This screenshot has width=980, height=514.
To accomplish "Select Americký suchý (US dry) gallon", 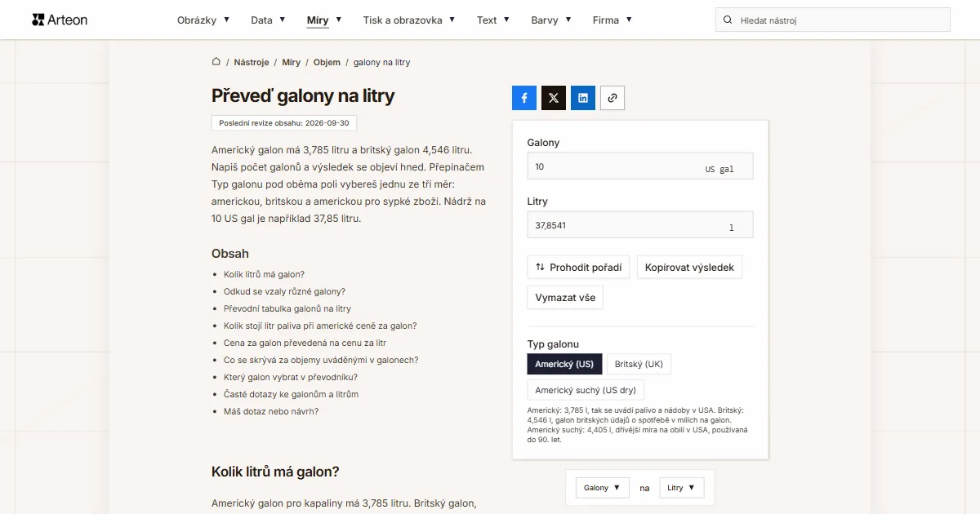I will (586, 390).
